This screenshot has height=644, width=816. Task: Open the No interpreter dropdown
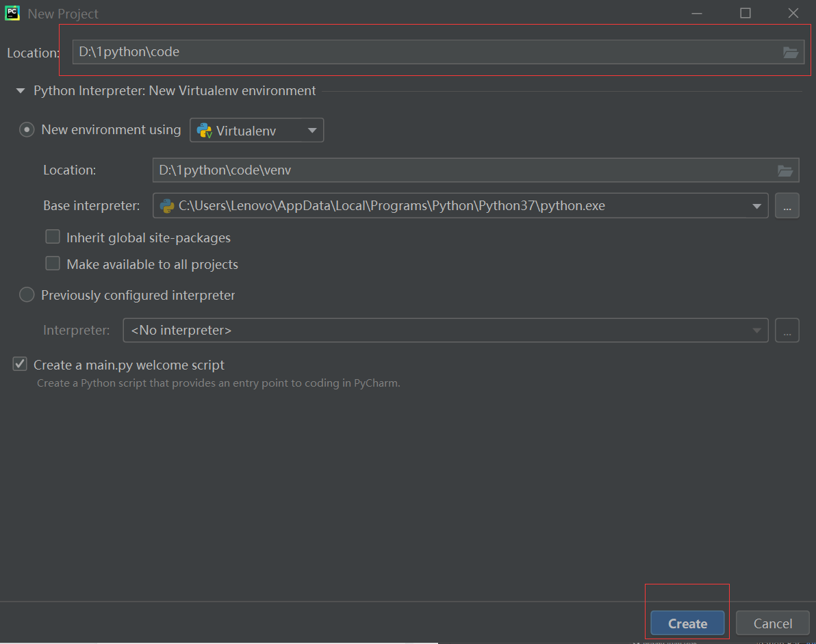coord(446,331)
